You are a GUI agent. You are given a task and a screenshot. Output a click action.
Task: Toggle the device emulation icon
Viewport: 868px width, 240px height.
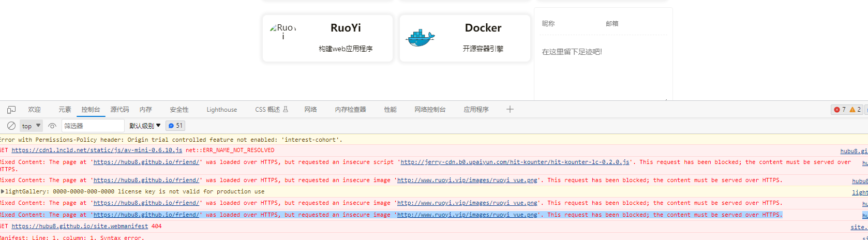(11, 110)
